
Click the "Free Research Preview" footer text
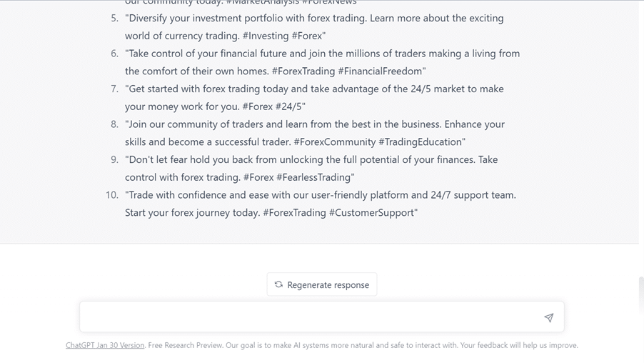coord(185,345)
